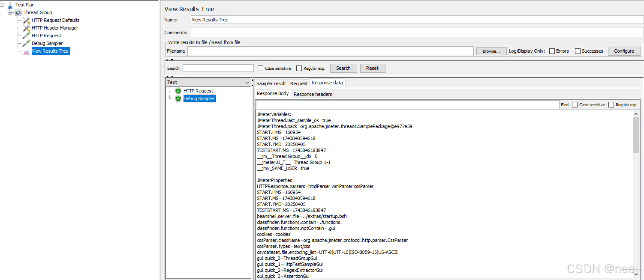Click the response body vertical scrollbar thumb
The width and height of the screenshot is (644, 280).
636,134
